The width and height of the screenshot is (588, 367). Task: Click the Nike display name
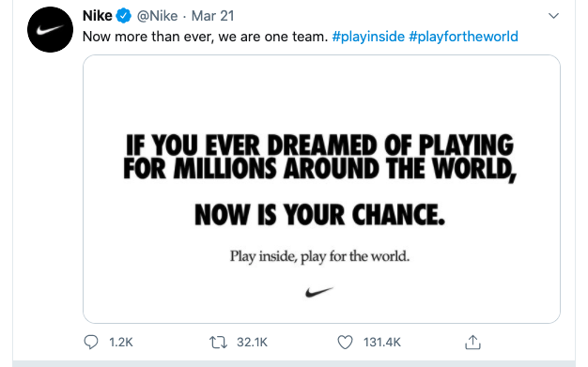(97, 16)
